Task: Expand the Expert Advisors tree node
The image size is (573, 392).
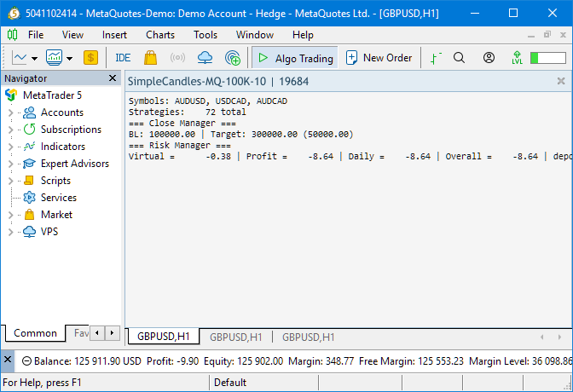Action: pyautogui.click(x=10, y=164)
